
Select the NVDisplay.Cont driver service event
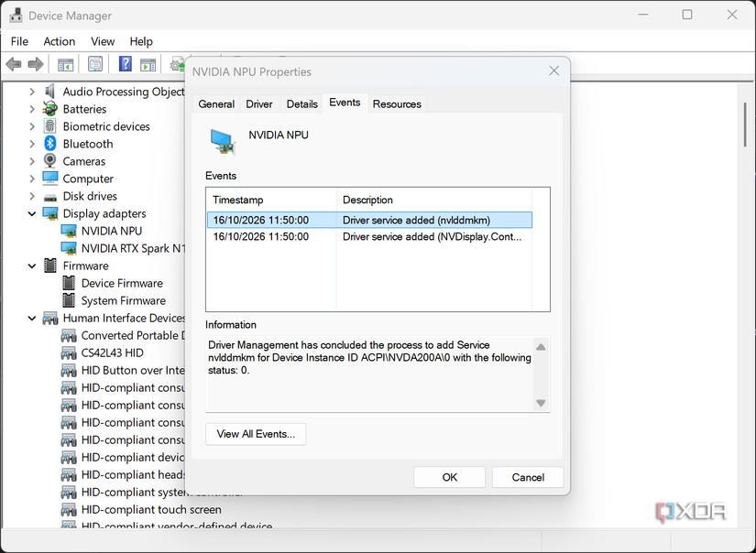click(x=370, y=236)
